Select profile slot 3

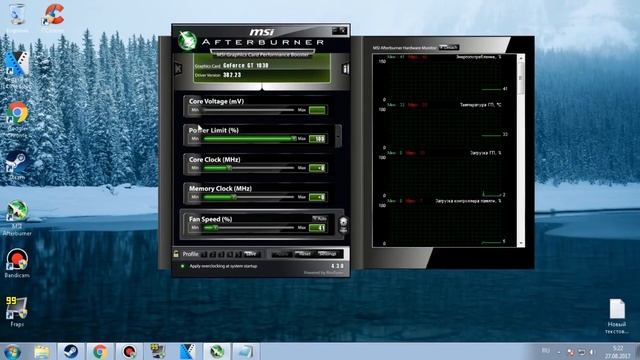point(222,254)
